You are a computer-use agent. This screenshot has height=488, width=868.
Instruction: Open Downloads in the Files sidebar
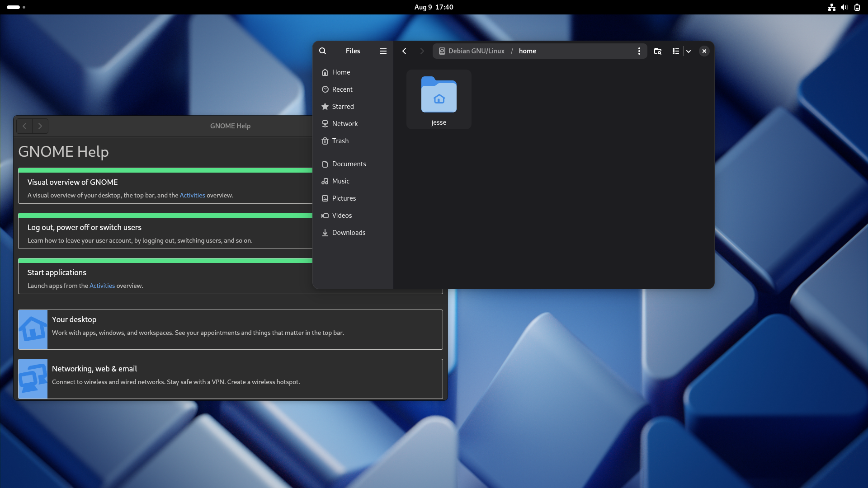353,233
